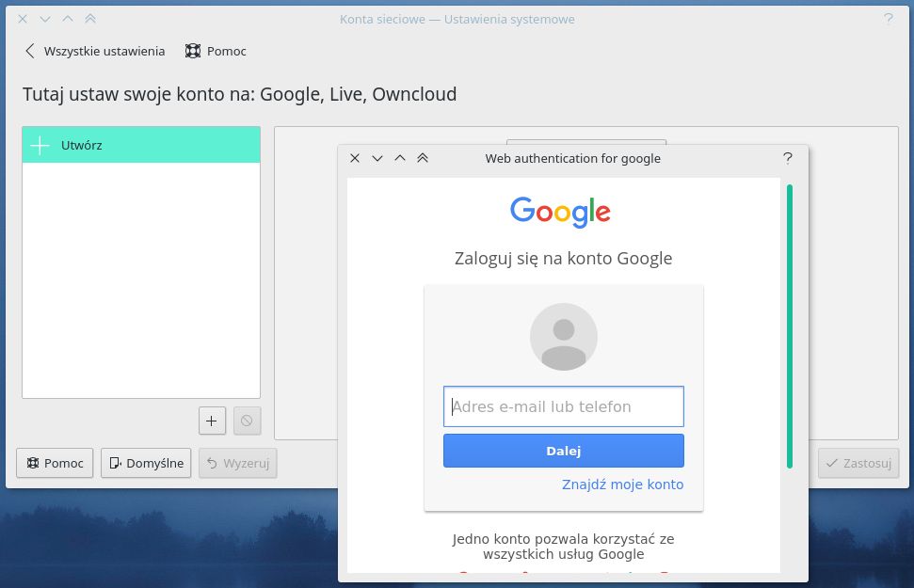This screenshot has width=914, height=588.
Task: Go back to Wszystkie ustawienia
Action: (94, 52)
